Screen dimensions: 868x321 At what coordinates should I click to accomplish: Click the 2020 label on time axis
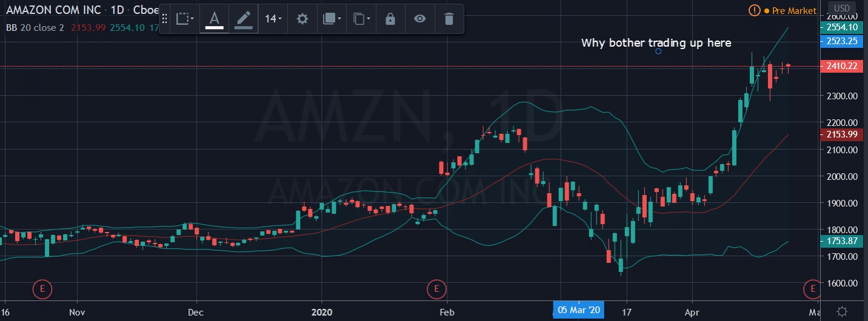321,313
